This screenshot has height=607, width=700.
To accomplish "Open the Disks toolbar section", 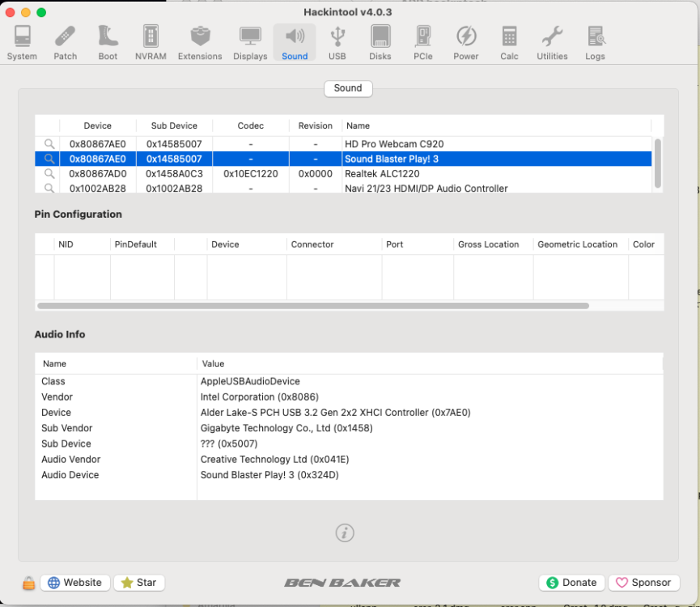I will point(380,42).
